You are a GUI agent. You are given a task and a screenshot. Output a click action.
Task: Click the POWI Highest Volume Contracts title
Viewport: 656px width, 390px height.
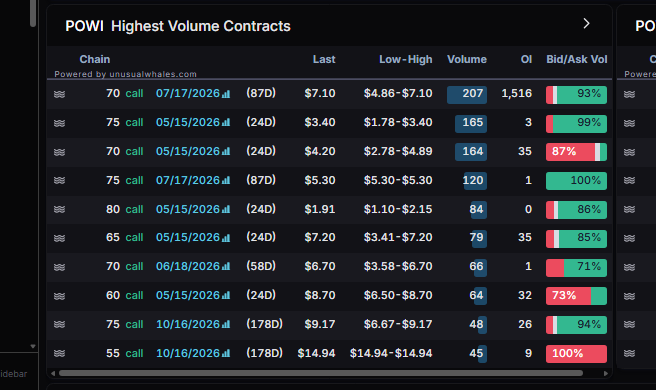pyautogui.click(x=178, y=26)
